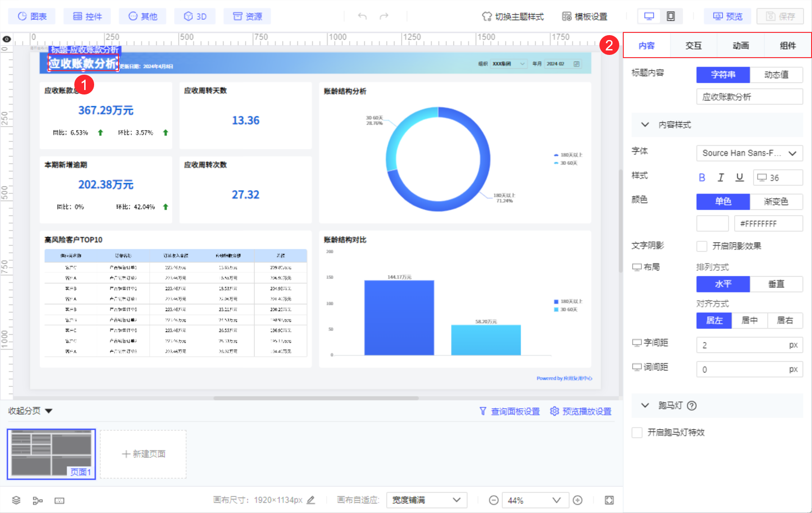Switch to the 动画 tab
The height and width of the screenshot is (513, 812).
click(741, 45)
